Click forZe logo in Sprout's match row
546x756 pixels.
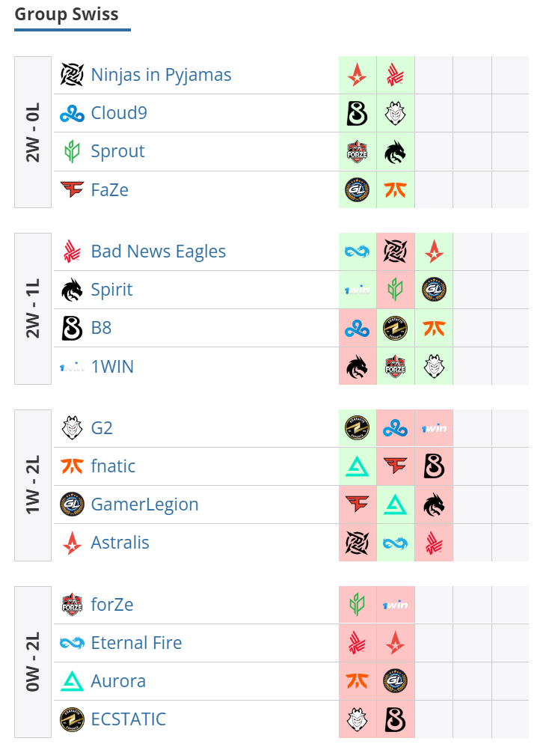coord(357,152)
